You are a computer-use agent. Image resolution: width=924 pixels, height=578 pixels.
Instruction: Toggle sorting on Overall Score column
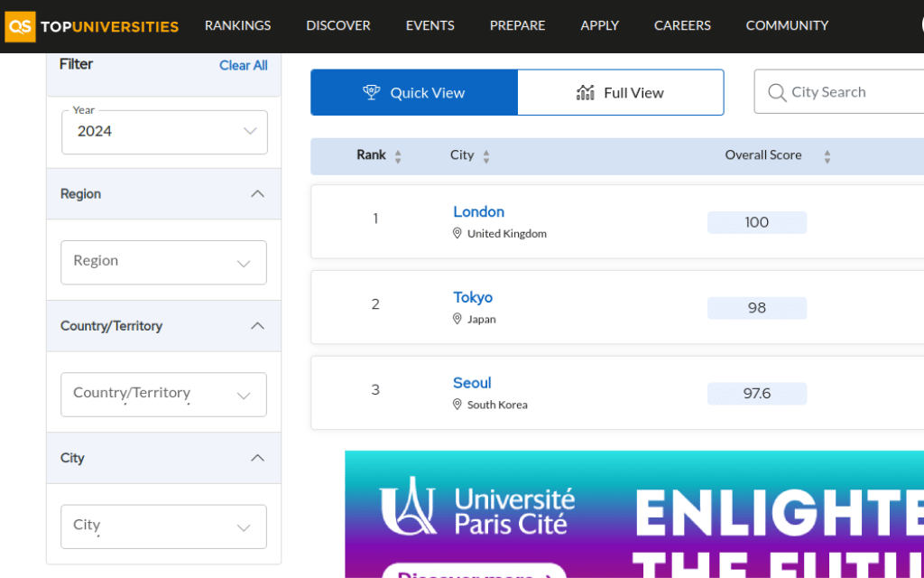click(x=827, y=154)
